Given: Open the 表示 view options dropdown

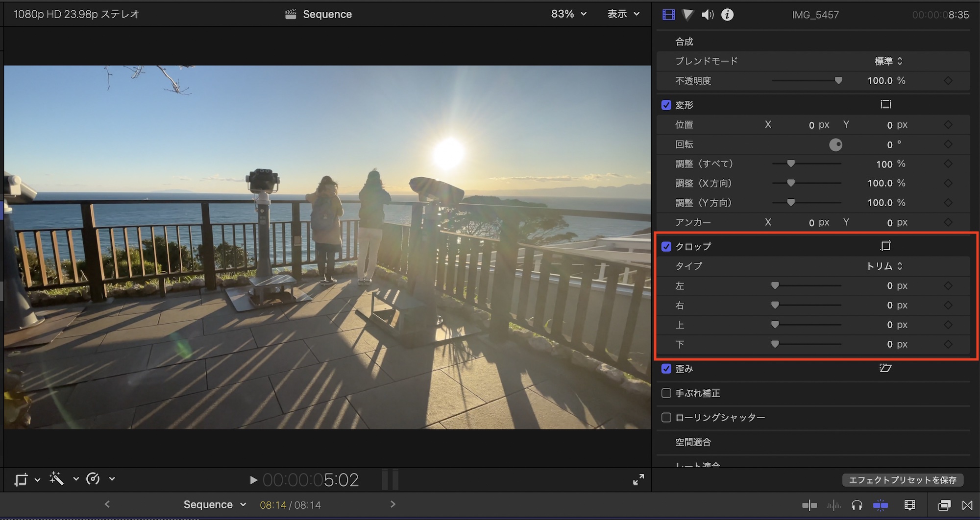Looking at the screenshot, I should tap(624, 14).
